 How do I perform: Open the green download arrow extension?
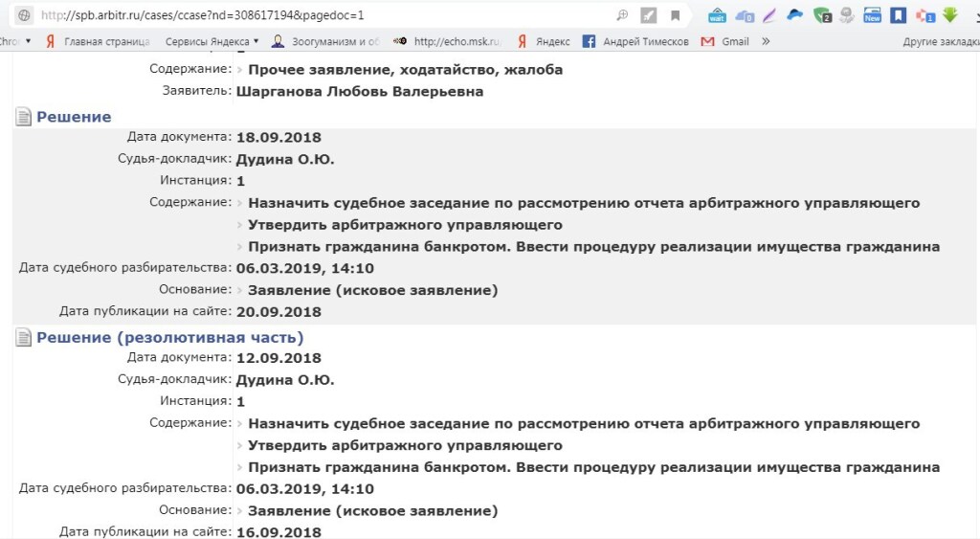(x=950, y=15)
